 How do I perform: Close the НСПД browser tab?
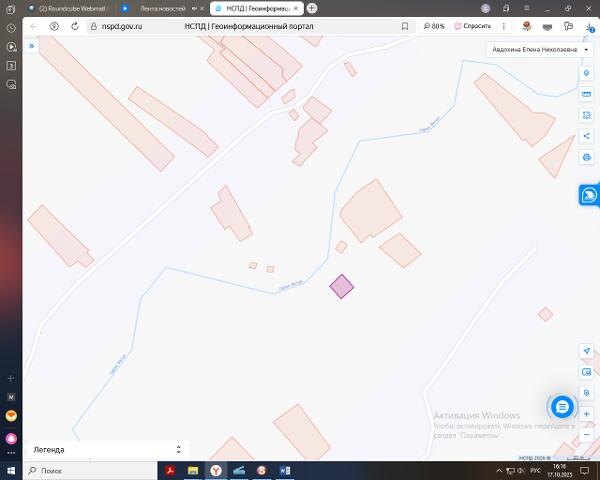(x=296, y=8)
